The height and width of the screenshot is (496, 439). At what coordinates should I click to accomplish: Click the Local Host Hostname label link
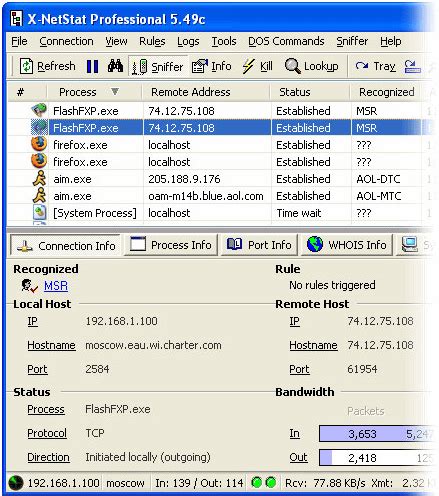point(51,345)
